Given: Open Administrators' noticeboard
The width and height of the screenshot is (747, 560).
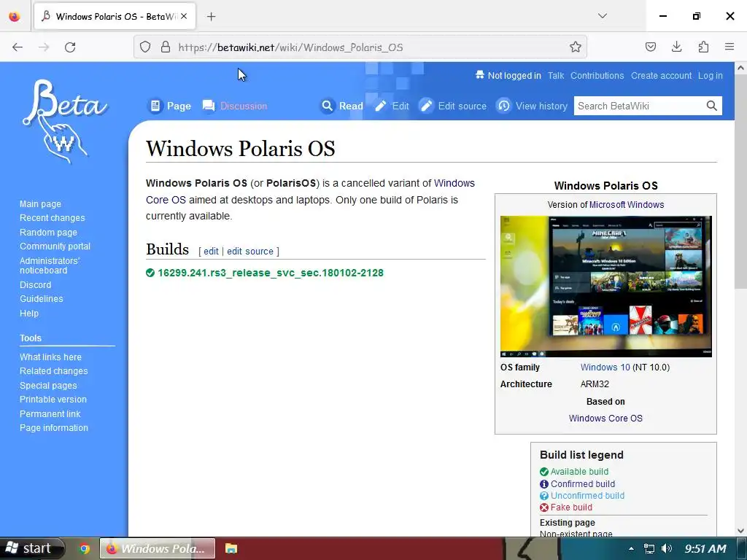Looking at the screenshot, I should click(x=50, y=265).
